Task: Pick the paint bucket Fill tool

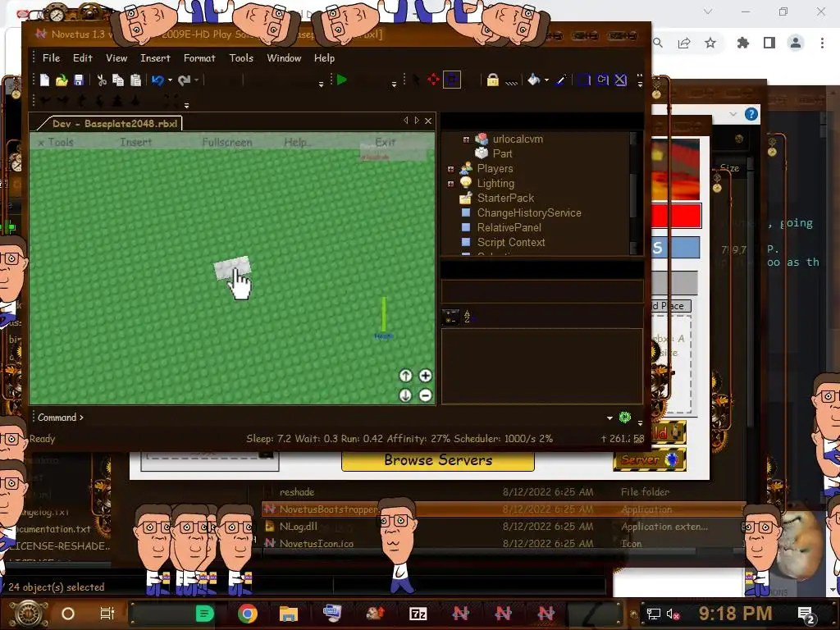Action: point(533,80)
